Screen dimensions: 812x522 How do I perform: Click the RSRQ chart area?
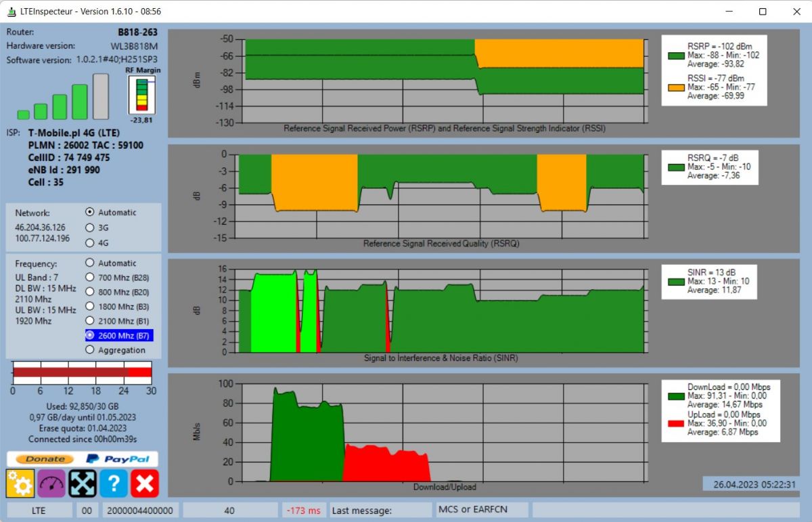[x=440, y=196]
